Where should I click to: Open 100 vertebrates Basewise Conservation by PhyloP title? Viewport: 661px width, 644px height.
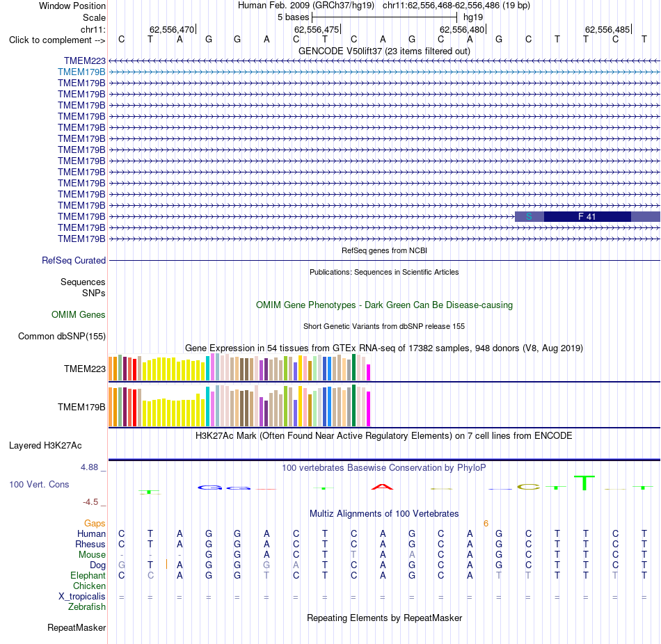click(384, 468)
